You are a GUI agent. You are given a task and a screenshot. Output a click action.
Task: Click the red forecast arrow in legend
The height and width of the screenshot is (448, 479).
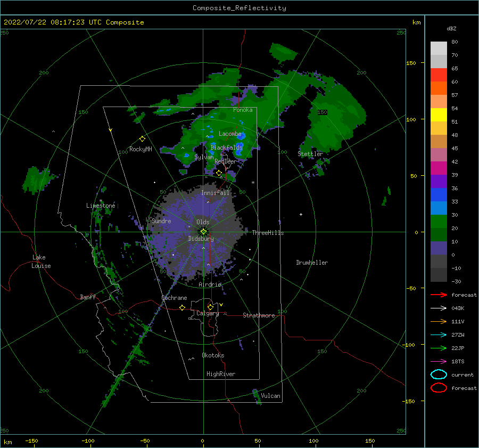point(439,295)
